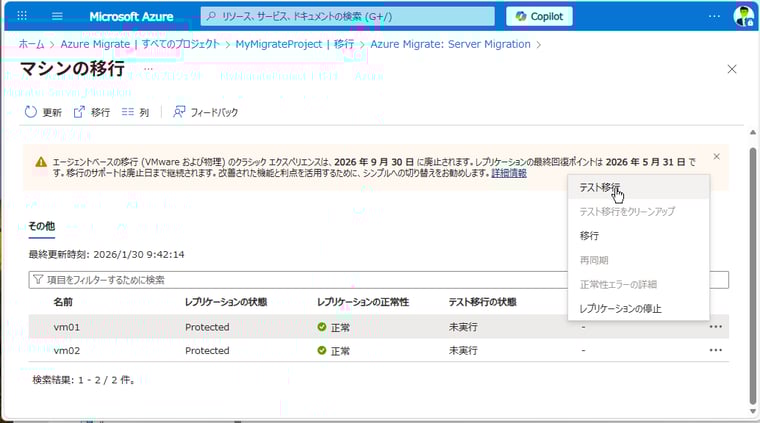This screenshot has height=423, width=760.
Task: Open Copilot from the header
Action: tap(539, 16)
